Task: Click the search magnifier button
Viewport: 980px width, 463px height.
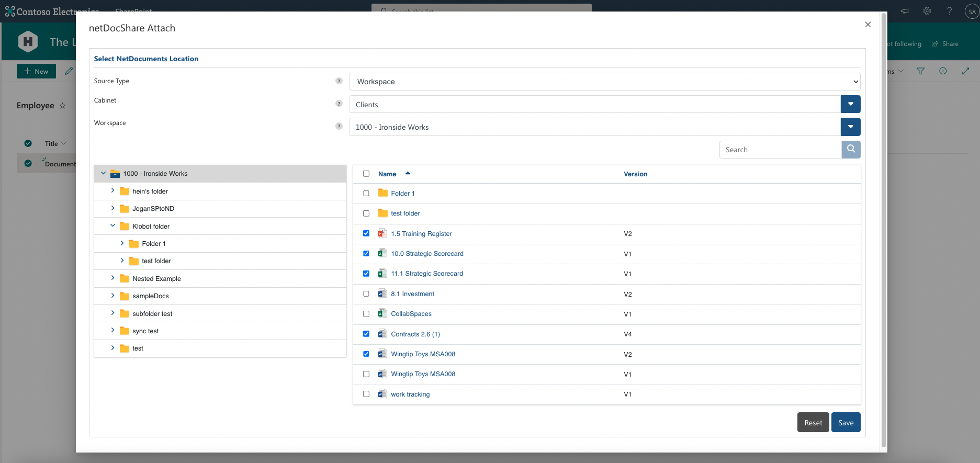Action: pos(851,149)
